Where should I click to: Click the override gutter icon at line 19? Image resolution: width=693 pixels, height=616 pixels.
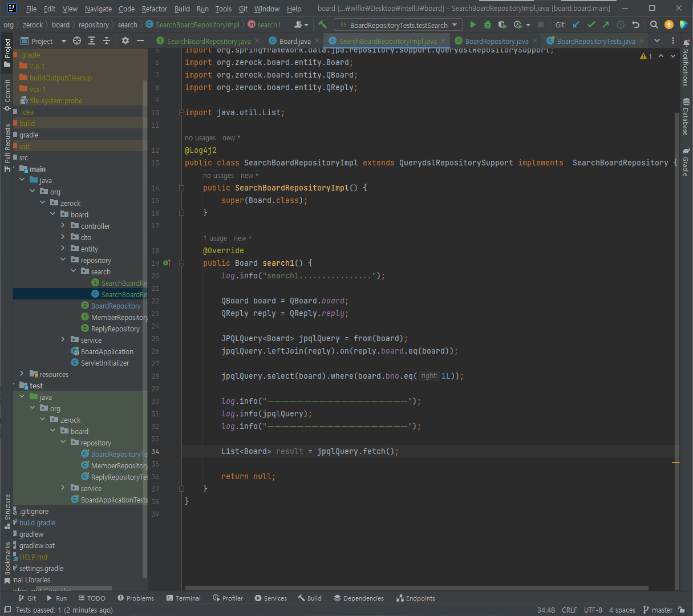[x=167, y=263]
